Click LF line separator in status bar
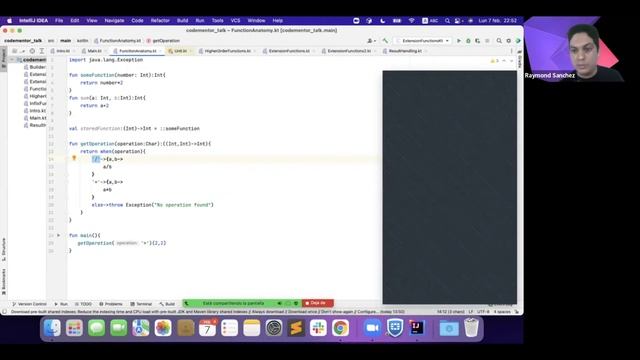The width and height of the screenshot is (640, 360). pyautogui.click(x=471, y=312)
